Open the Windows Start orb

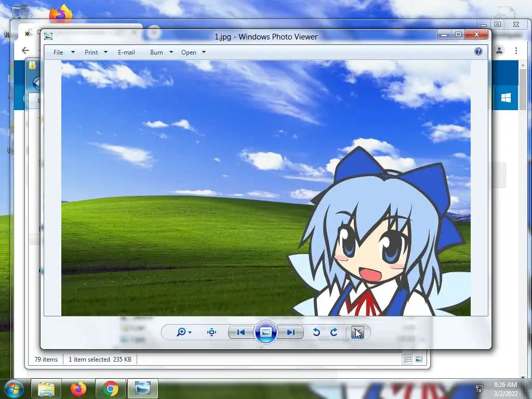[14, 389]
